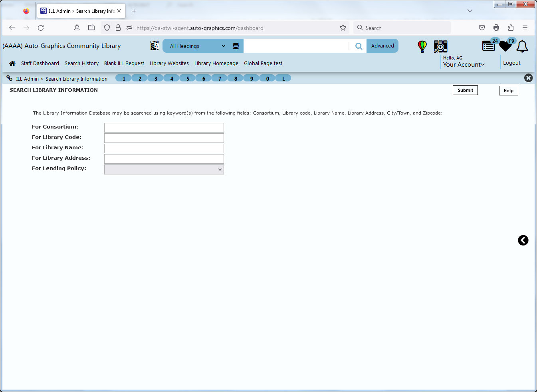Focus the For Consortium field
Screen dimensions: 537x392
point(164,128)
